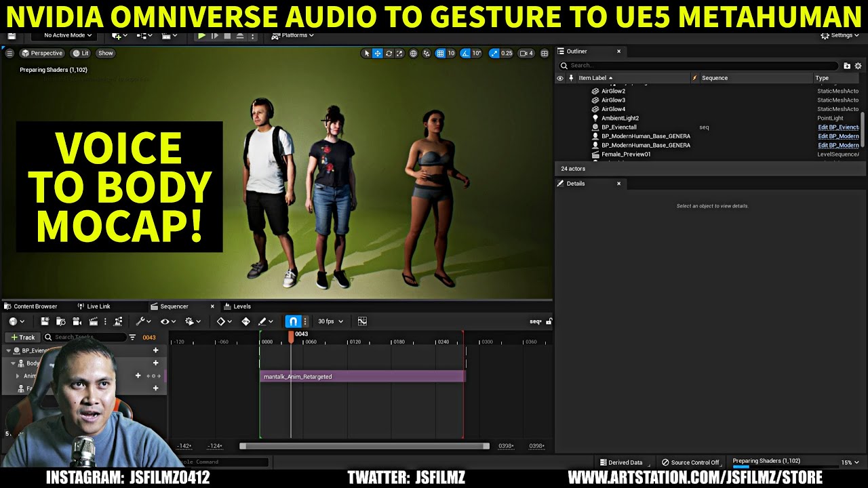Open the Sequencer playback options menu
868x488 pixels.
click(x=192, y=321)
